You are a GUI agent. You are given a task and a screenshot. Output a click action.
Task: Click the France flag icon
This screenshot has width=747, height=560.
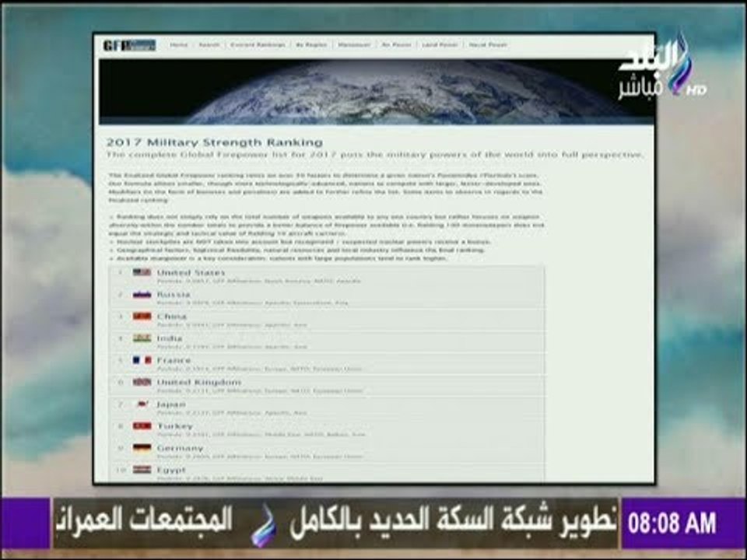142,360
